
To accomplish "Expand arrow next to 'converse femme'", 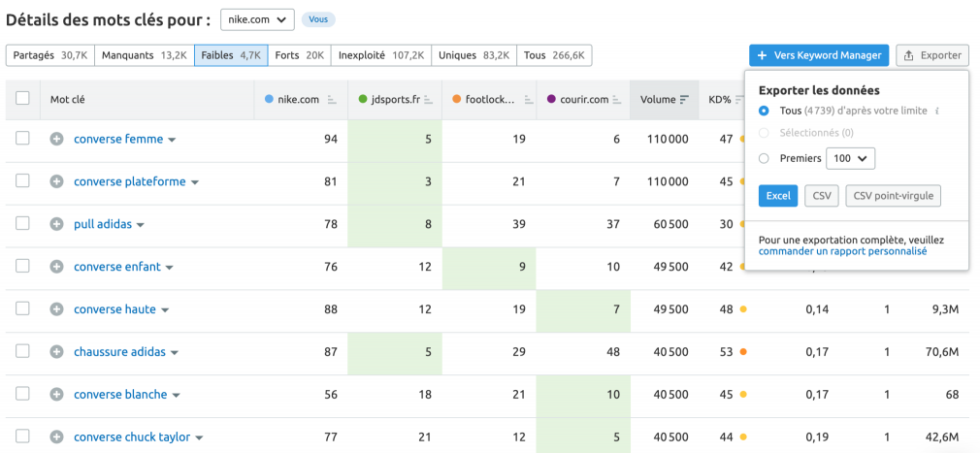I will point(172,140).
